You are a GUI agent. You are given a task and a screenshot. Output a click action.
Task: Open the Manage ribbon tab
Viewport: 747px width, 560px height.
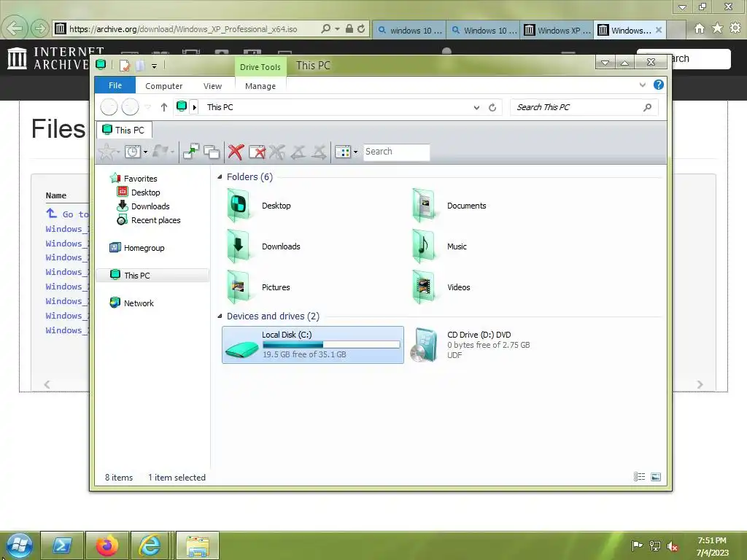[x=260, y=86]
